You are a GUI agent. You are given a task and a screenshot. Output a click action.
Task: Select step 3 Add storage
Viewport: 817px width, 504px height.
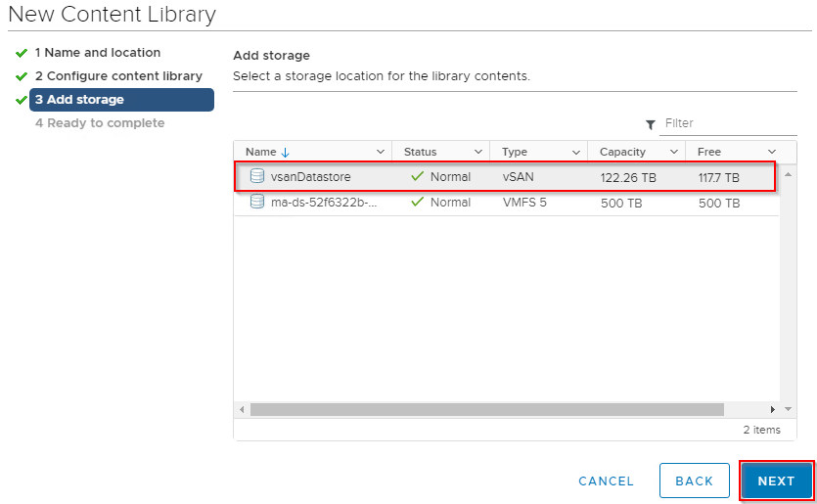point(121,100)
